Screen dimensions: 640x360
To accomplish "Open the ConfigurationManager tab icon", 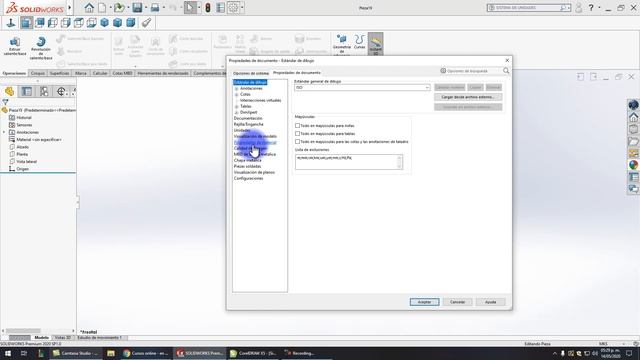I will click(44, 91).
